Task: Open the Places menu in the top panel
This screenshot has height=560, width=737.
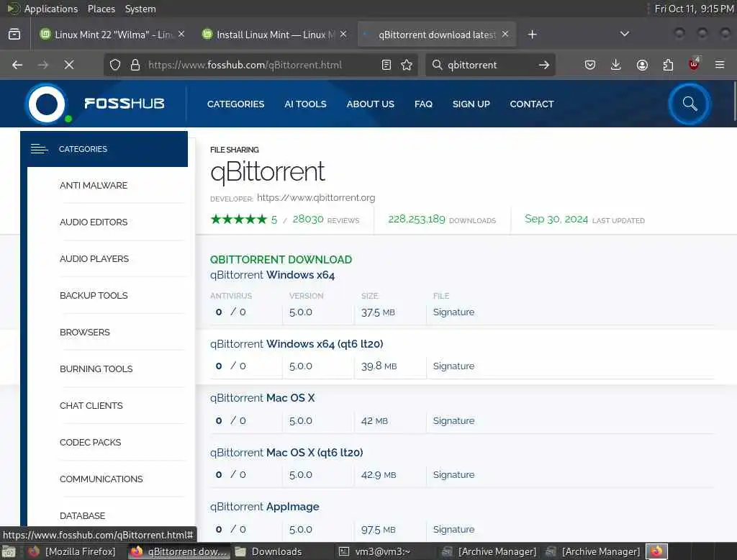Action: (101, 9)
